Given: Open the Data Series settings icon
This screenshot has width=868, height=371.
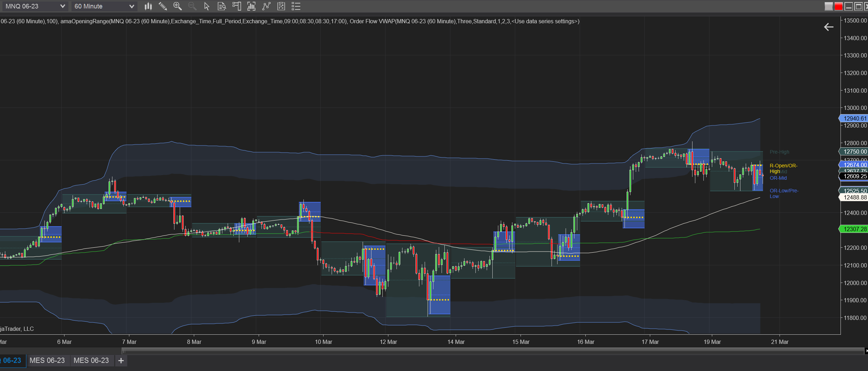Looking at the screenshot, I should pos(251,6).
